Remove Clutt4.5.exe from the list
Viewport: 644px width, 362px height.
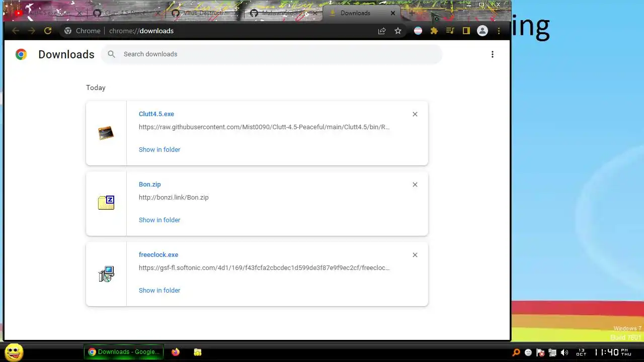tap(415, 114)
